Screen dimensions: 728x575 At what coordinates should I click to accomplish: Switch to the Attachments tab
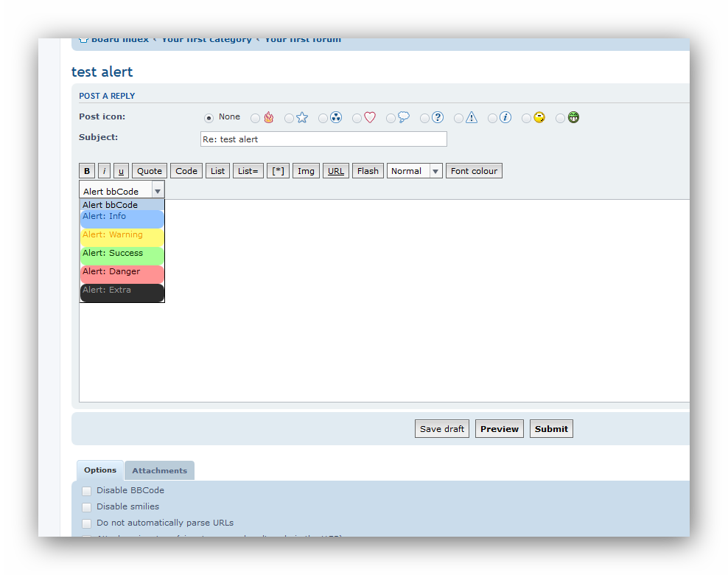click(x=160, y=470)
